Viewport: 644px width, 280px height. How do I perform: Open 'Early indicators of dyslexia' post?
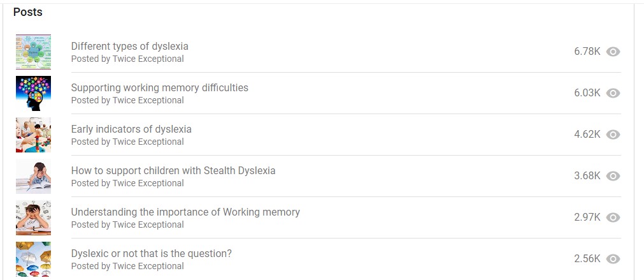[131, 129]
